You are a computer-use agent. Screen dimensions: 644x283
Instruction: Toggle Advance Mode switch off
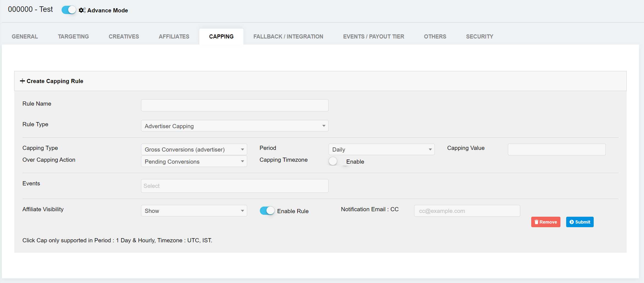69,10
